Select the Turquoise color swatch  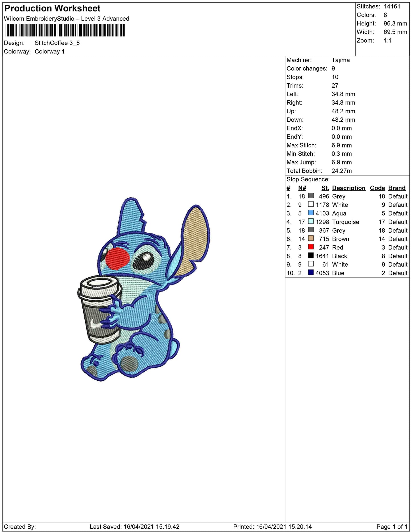tap(311, 221)
